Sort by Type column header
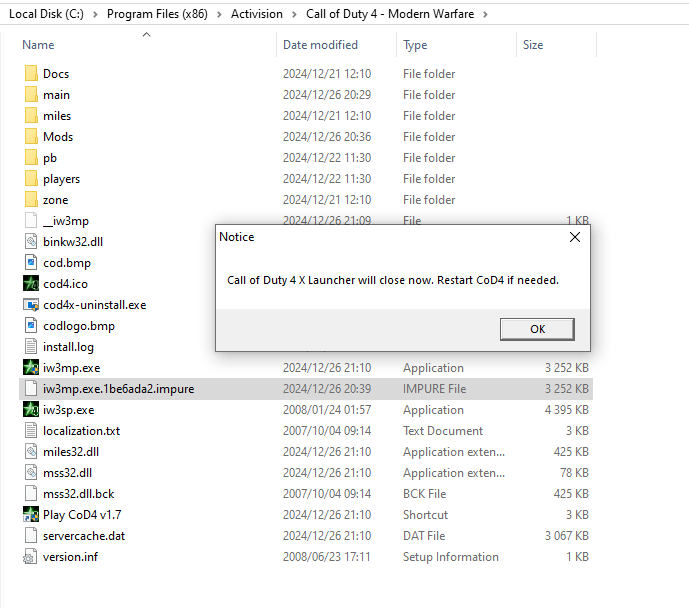Image resolution: width=689 pixels, height=608 pixels. [415, 45]
